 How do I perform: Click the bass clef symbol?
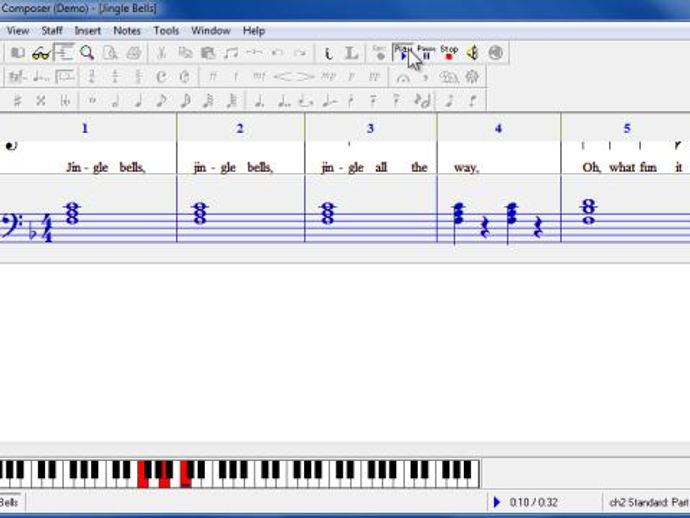11,225
